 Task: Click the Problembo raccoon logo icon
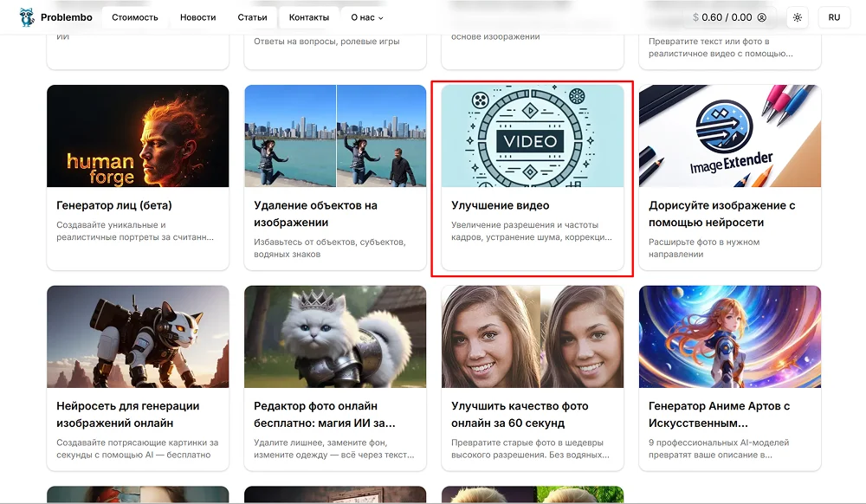tap(27, 17)
